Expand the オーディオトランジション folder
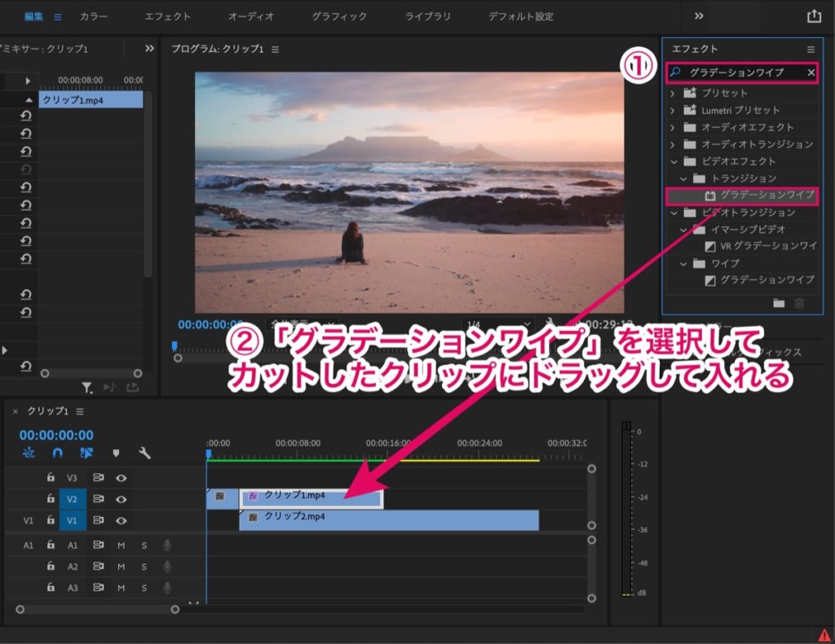Screen dimensions: 835x644 [673, 145]
